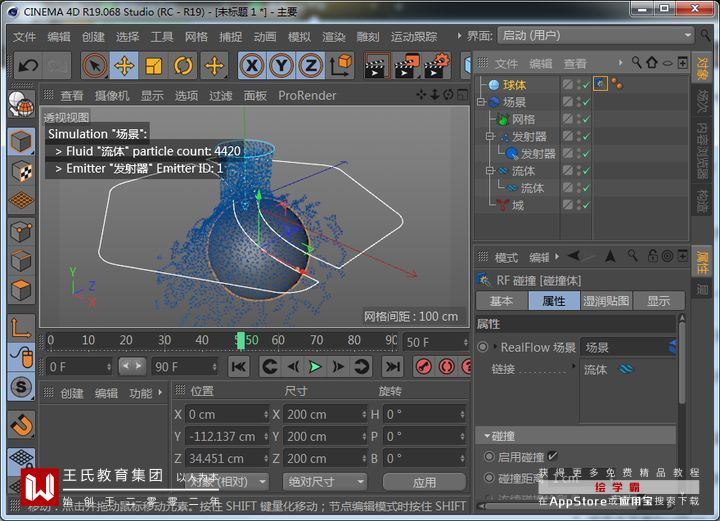This screenshot has height=521, width=720.
Task: Render to Picture Viewer icon
Action: pos(406,66)
